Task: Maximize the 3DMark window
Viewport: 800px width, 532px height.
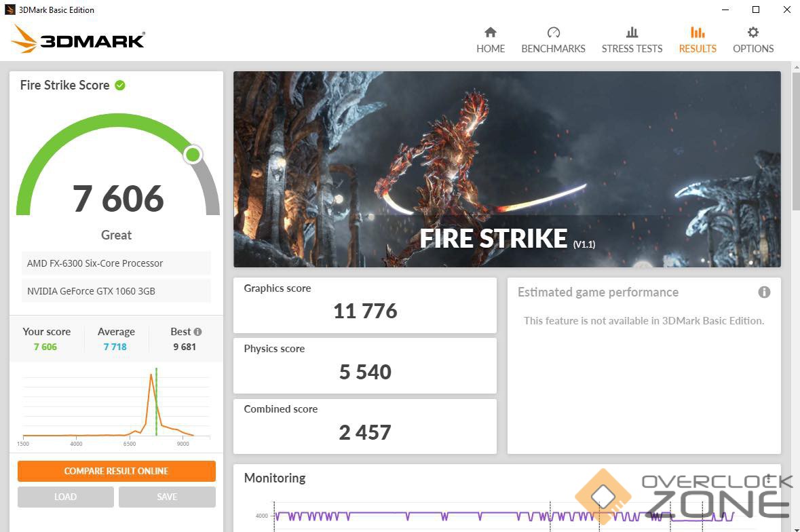Action: click(x=756, y=9)
